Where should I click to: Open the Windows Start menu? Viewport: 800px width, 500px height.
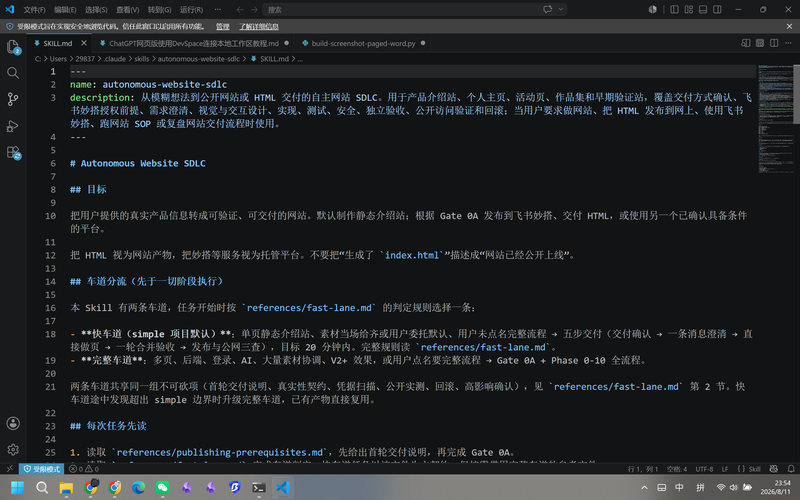[17, 487]
